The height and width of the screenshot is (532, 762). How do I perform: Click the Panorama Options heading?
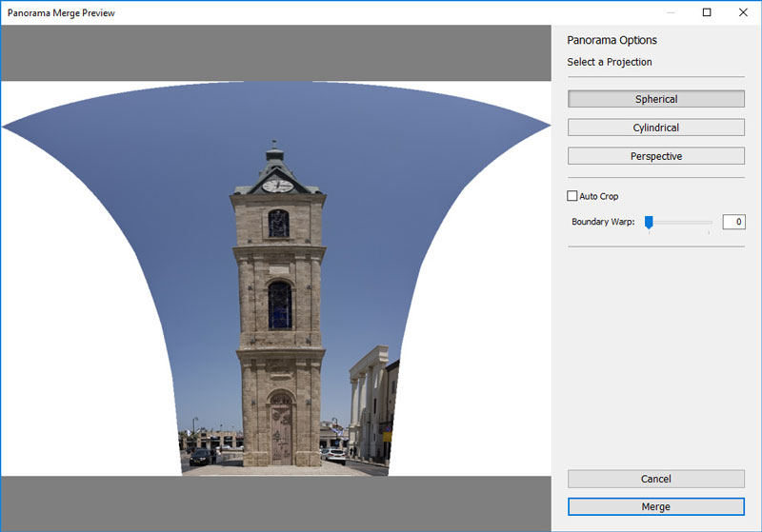point(612,41)
